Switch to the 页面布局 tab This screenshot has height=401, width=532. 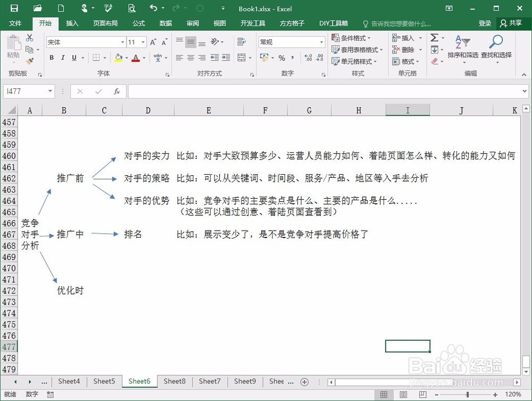click(105, 23)
